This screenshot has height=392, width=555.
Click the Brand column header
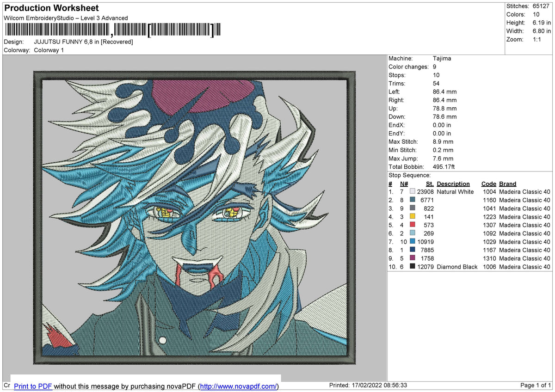(x=508, y=184)
